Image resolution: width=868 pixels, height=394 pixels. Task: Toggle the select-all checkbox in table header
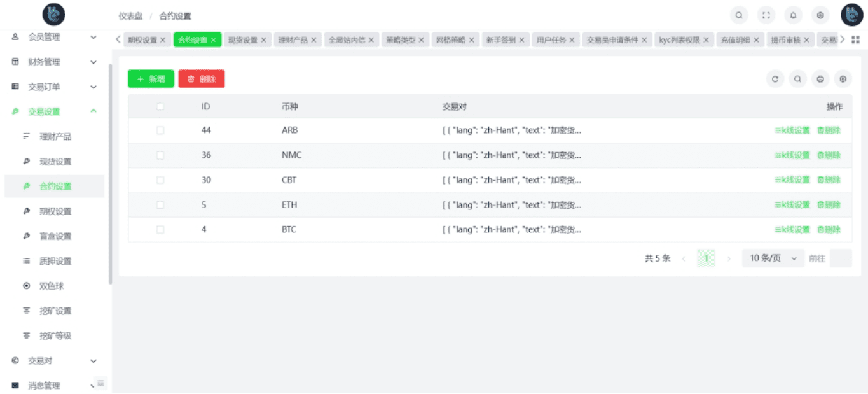point(160,106)
